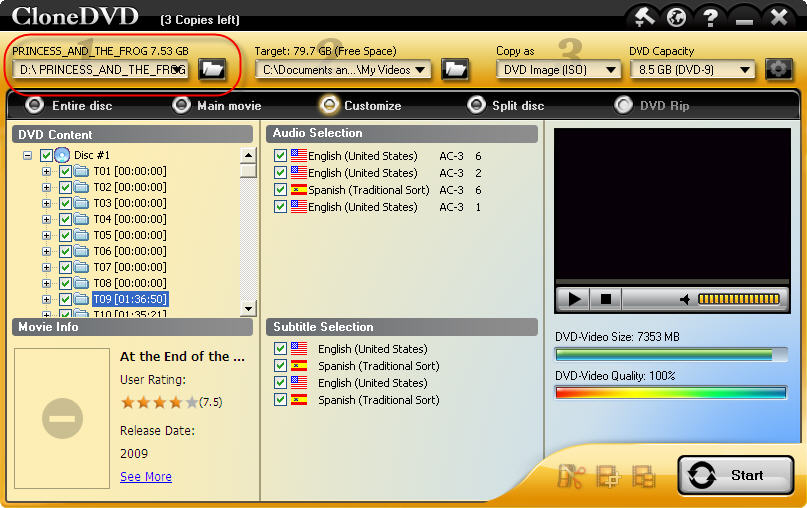Viewport: 807px width, 508px height.
Task: Expand the T09 tree node
Action: point(46,299)
